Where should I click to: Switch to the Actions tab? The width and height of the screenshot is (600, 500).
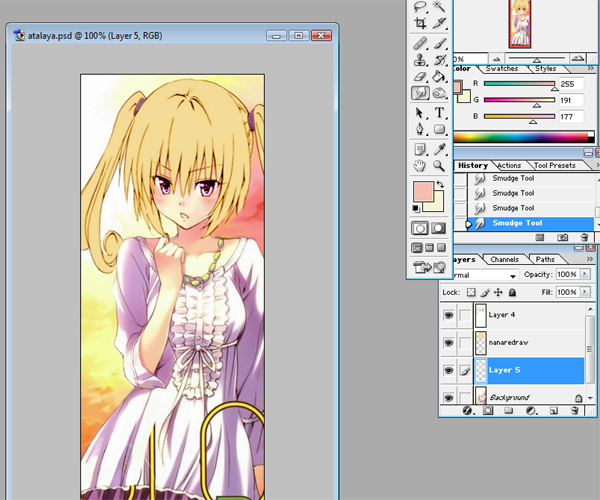pos(509,165)
